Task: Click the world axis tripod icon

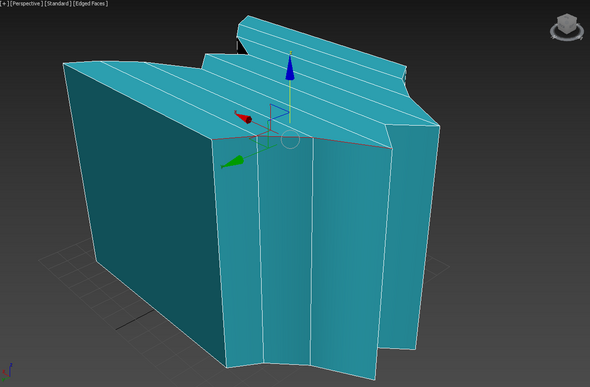Action: tap(7, 372)
